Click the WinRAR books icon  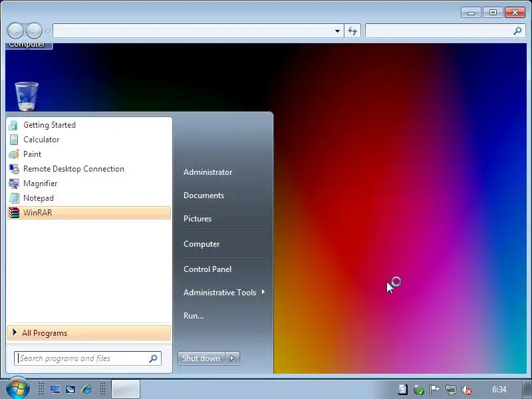pyautogui.click(x=14, y=213)
